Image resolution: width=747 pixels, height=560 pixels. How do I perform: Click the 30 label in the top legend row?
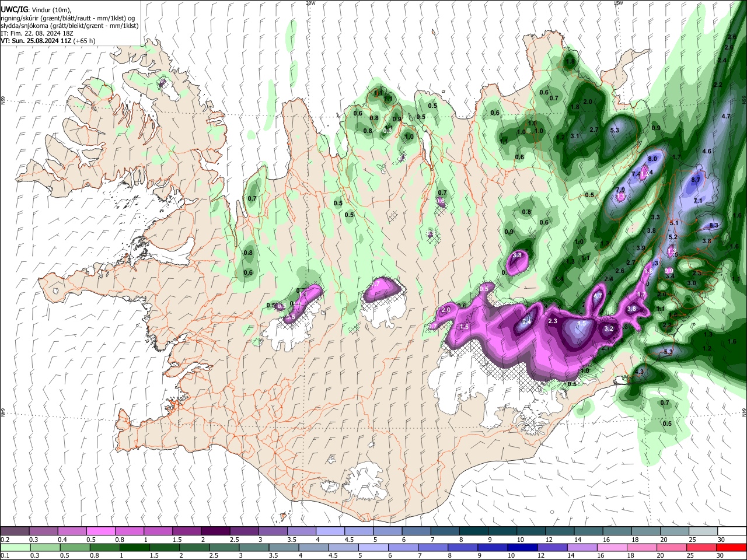(x=721, y=540)
